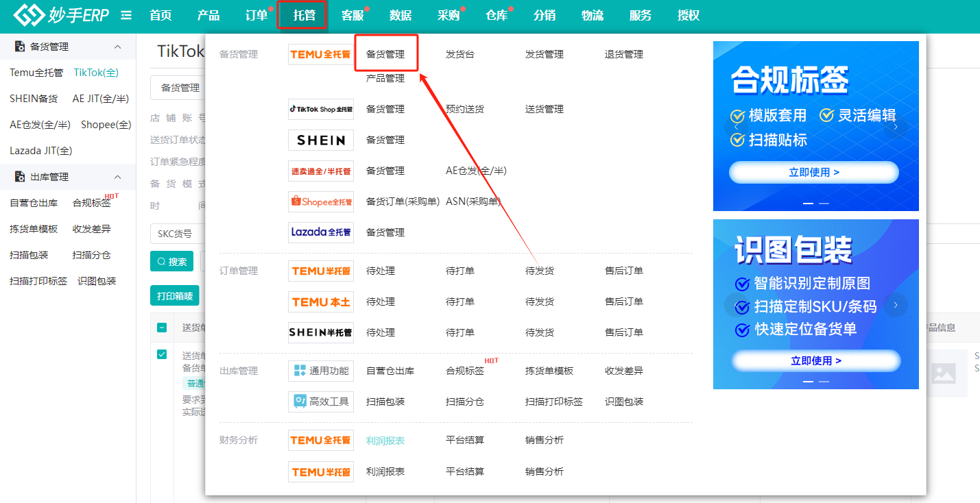This screenshot has height=503, width=980.
Task: Open the 客服 top menu
Action: coord(352,15)
